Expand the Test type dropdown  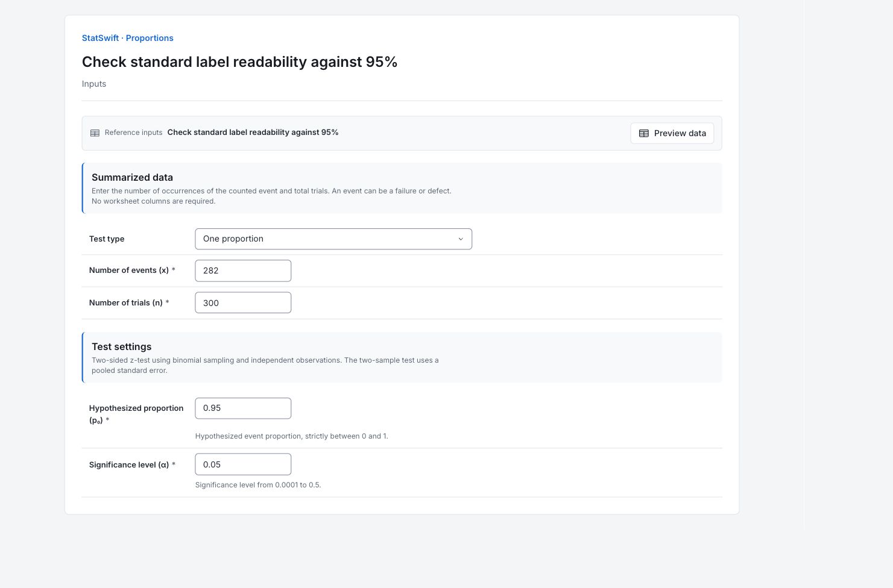click(x=333, y=239)
